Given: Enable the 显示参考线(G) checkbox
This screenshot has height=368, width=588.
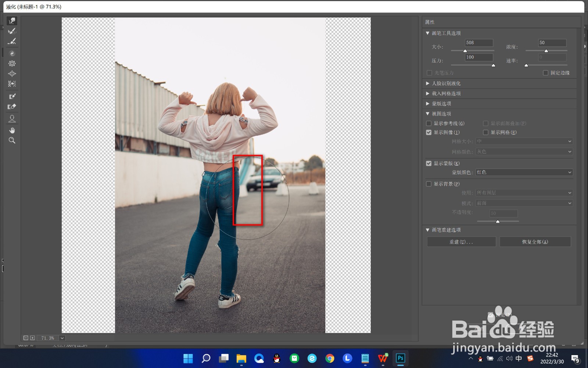Looking at the screenshot, I should 429,123.
